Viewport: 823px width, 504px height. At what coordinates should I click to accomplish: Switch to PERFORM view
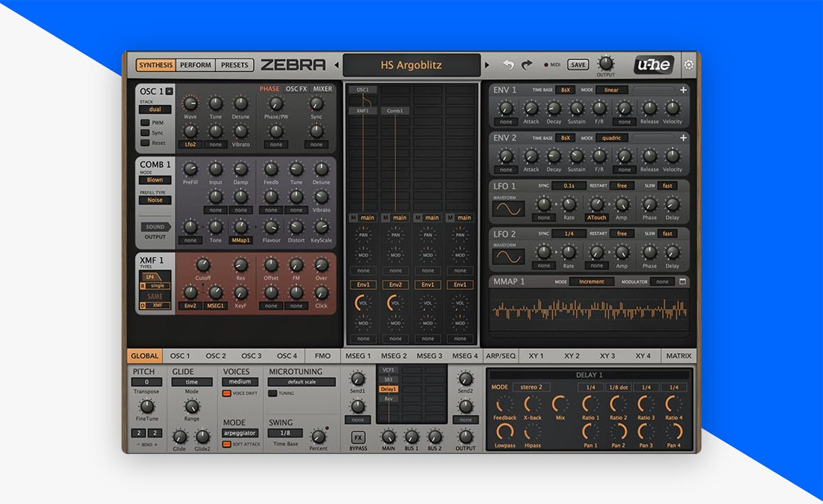[196, 65]
